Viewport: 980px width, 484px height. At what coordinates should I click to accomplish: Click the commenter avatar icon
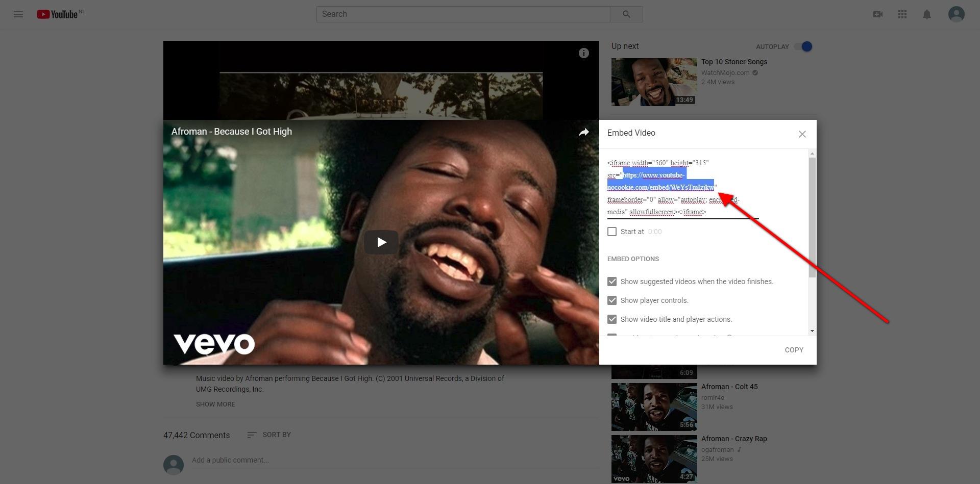pos(174,465)
